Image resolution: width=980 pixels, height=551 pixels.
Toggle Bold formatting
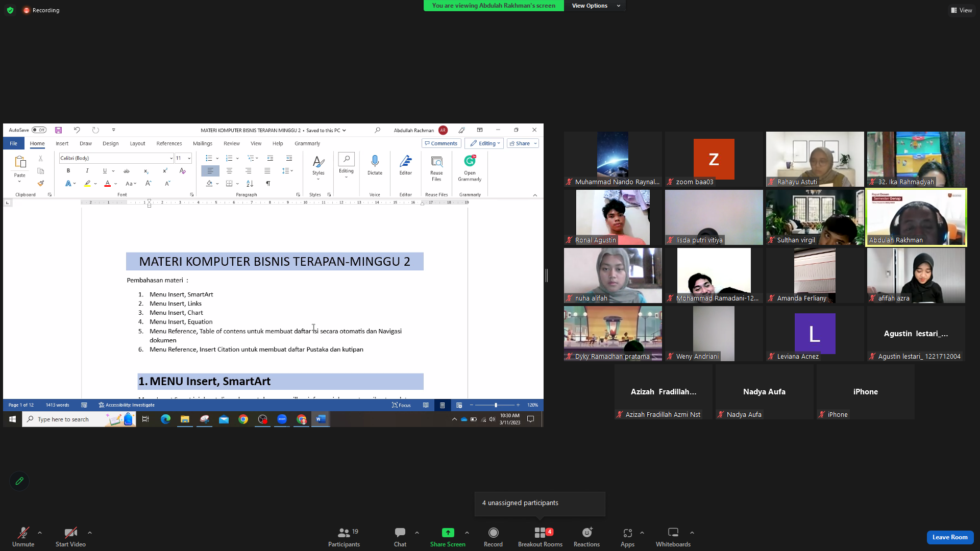[68, 171]
